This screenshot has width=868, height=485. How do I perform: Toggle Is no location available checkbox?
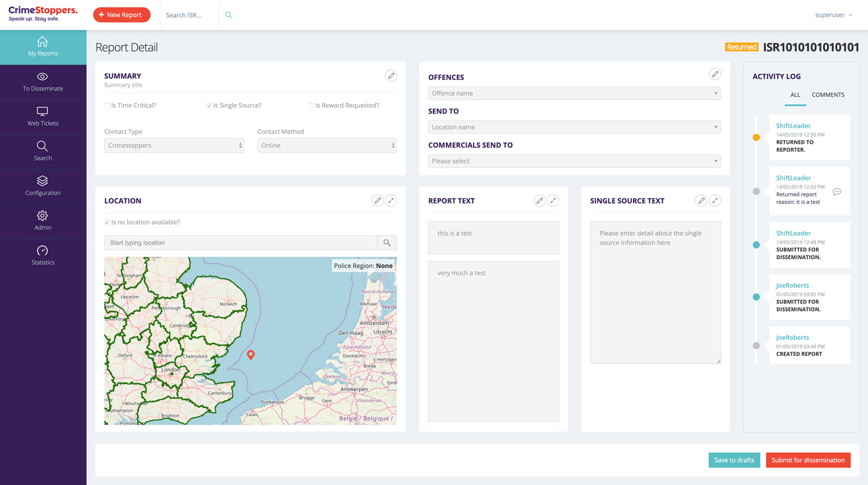107,222
